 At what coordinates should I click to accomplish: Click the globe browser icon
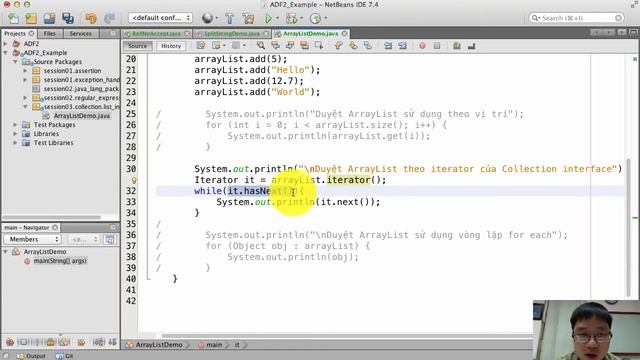coord(207,18)
